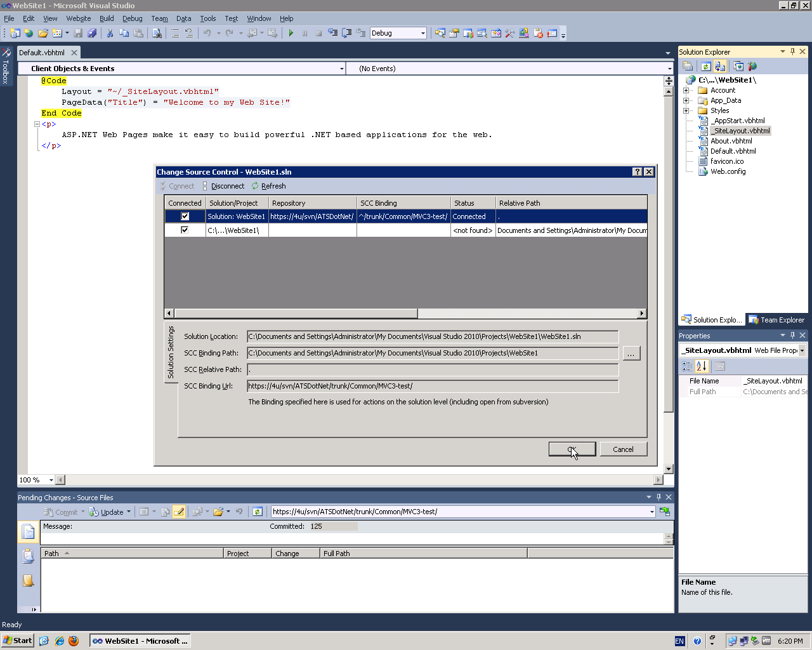Screen dimensions: 812x650
Task: Open Internet Explorer from quick launch
Action: point(59,641)
